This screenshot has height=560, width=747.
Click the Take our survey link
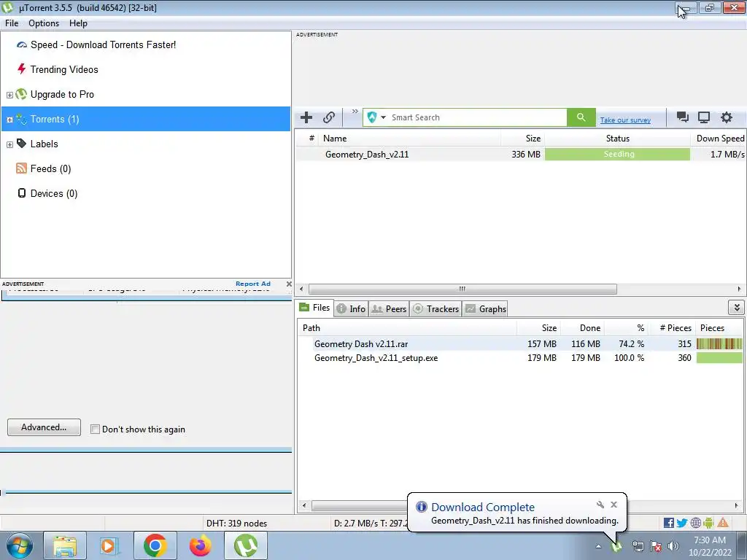(x=625, y=120)
